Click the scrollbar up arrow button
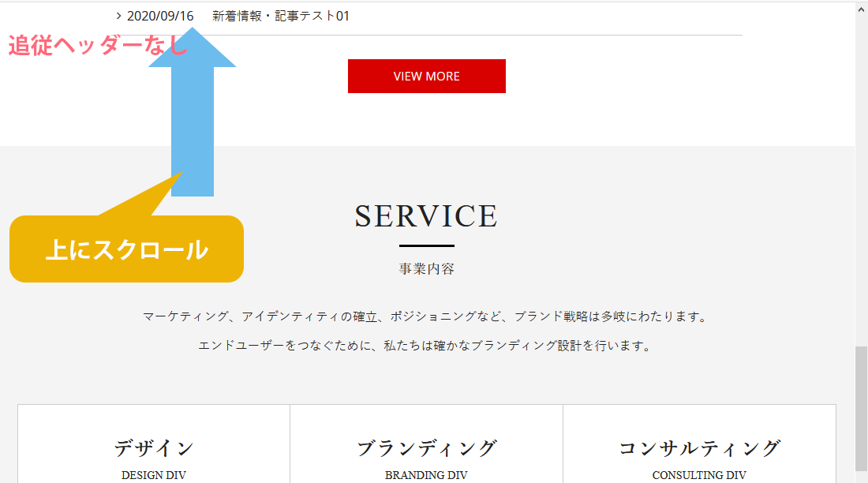 tap(861, 8)
